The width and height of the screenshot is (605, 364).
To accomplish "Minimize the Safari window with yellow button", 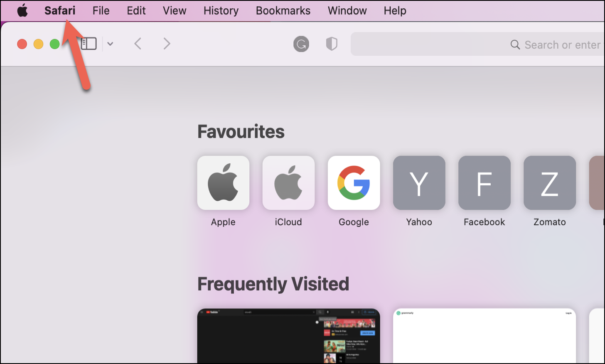I will coord(38,44).
